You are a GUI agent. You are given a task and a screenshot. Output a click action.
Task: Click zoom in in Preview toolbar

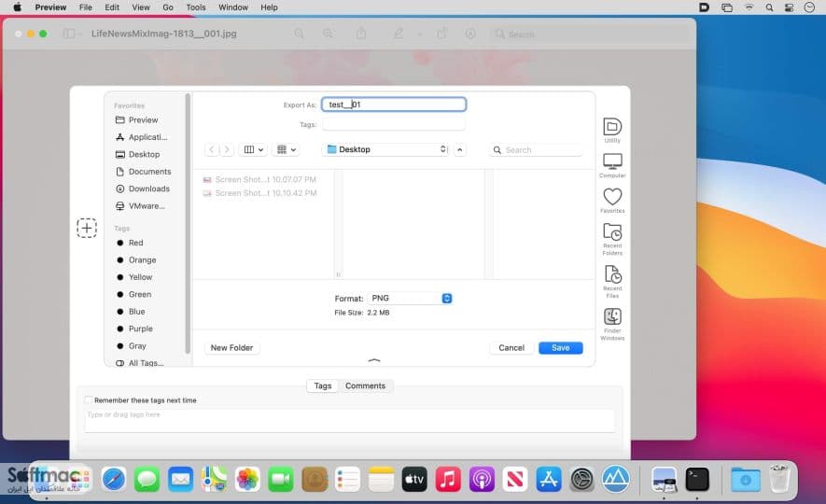(x=328, y=34)
